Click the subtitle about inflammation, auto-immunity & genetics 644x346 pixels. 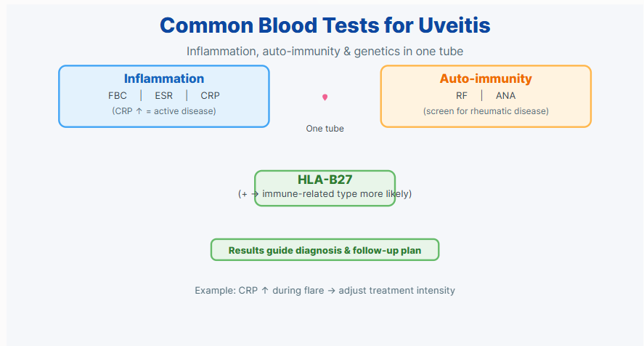pyautogui.click(x=325, y=52)
